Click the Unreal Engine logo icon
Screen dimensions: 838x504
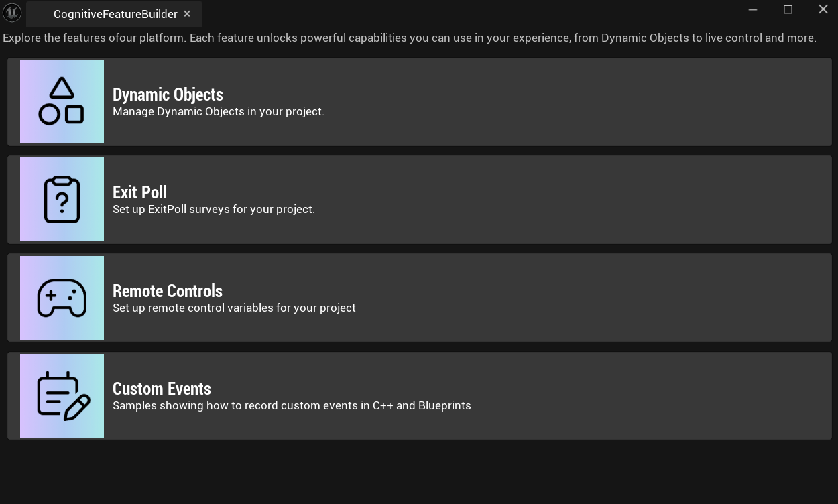point(12,13)
